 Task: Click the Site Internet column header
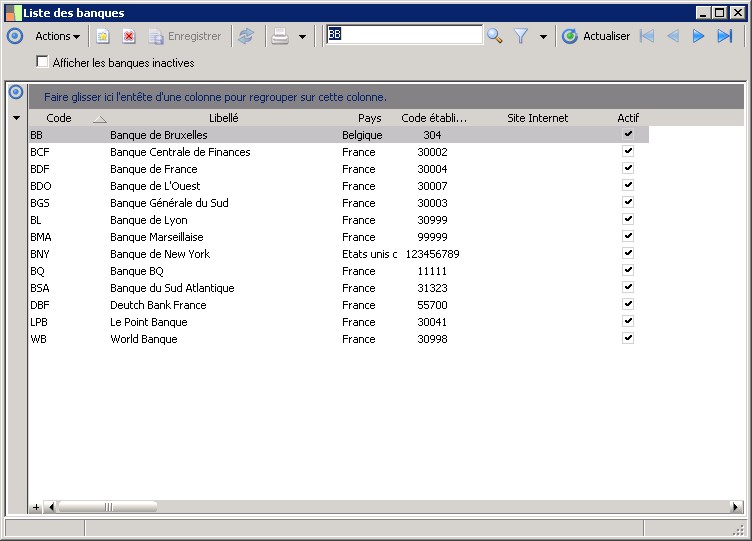pos(537,118)
